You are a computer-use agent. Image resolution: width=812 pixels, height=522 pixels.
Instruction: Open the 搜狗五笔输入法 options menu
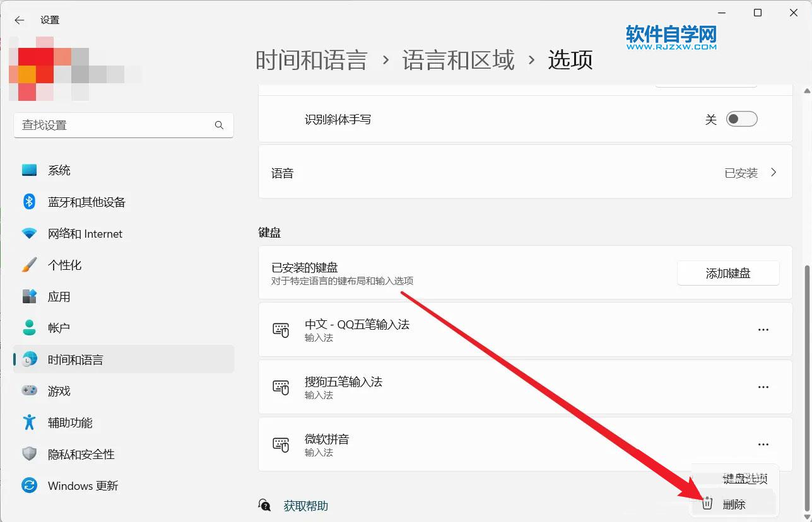(763, 387)
